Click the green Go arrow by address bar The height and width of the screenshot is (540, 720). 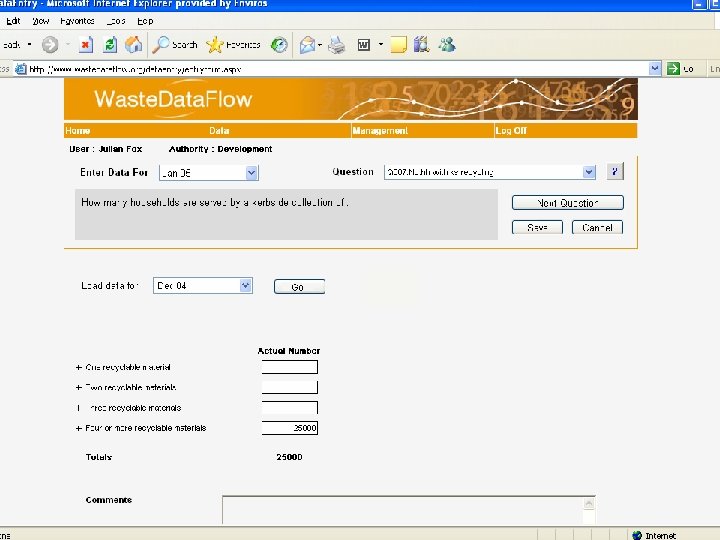(673, 69)
